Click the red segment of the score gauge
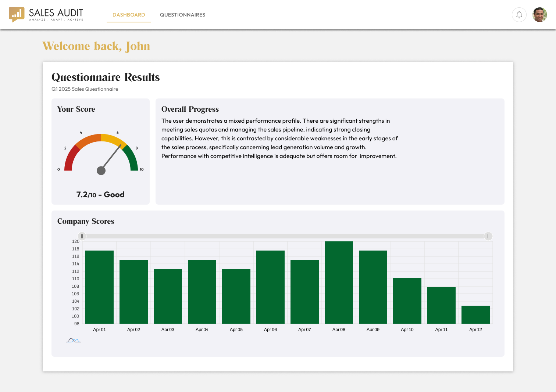 coord(70,159)
